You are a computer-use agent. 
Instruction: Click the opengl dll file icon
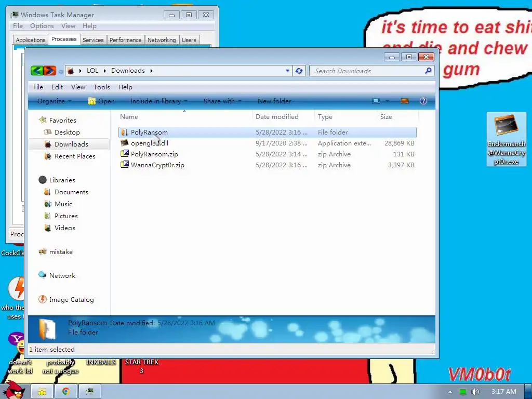click(x=125, y=143)
